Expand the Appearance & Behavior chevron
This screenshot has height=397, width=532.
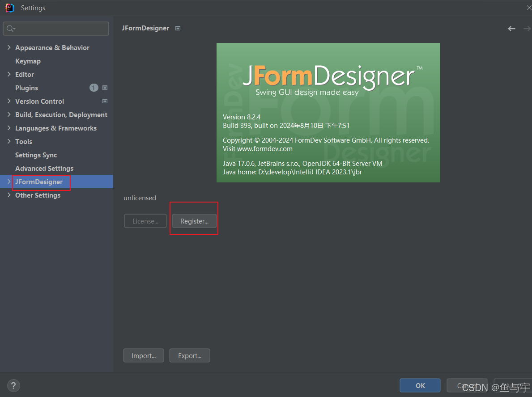9,47
